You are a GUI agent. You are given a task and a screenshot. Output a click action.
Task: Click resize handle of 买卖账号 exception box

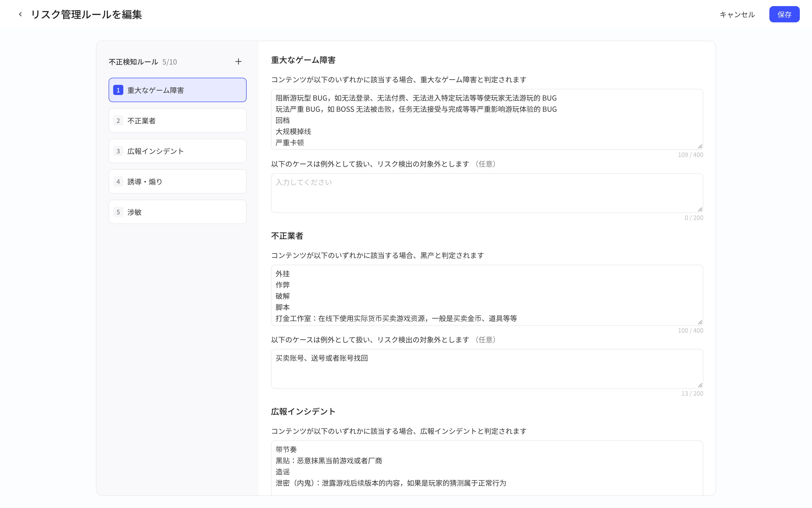(700, 385)
